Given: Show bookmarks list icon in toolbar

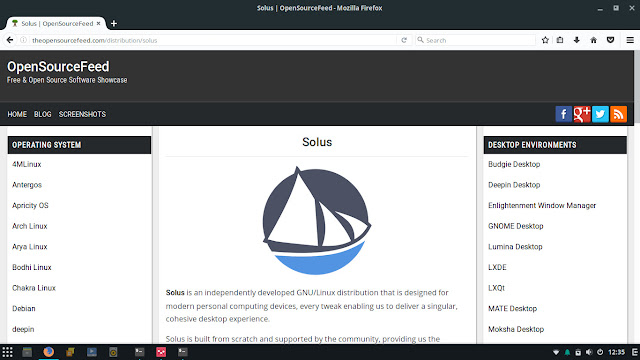Looking at the screenshot, I should tap(560, 40).
